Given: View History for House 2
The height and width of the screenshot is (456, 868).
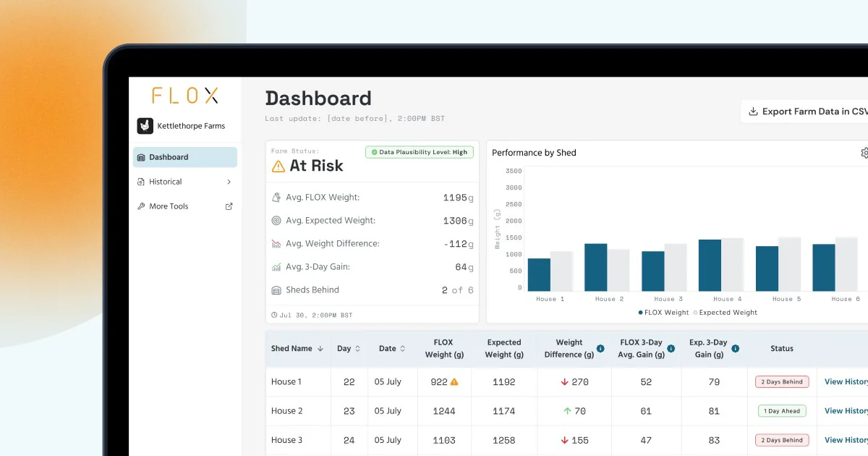Looking at the screenshot, I should coord(846,411).
